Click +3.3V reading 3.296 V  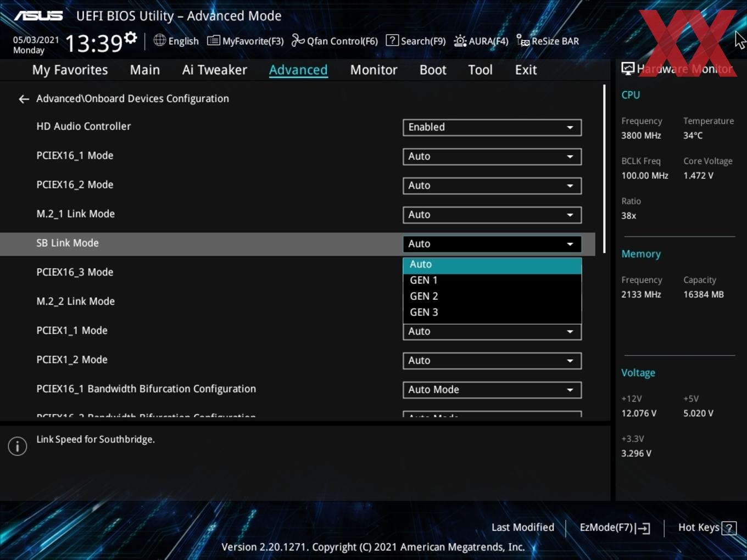point(636,453)
